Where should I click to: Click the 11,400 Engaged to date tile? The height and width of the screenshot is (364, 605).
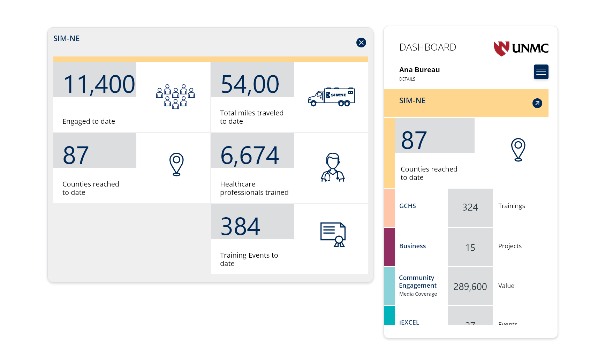99,85
